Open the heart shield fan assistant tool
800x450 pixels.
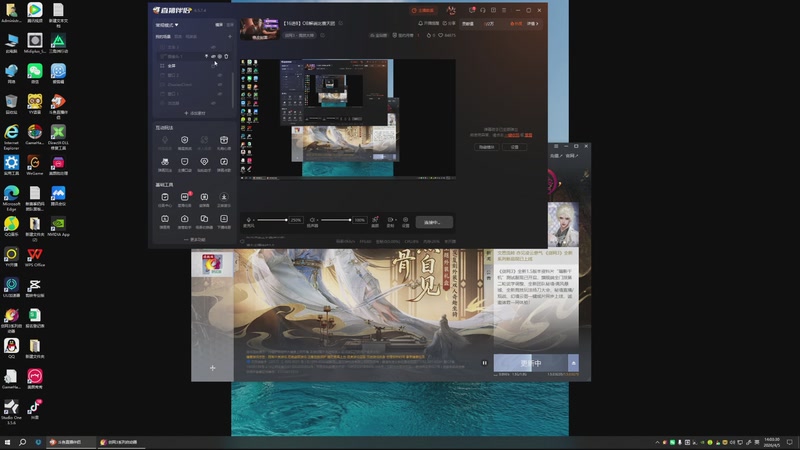click(x=204, y=164)
